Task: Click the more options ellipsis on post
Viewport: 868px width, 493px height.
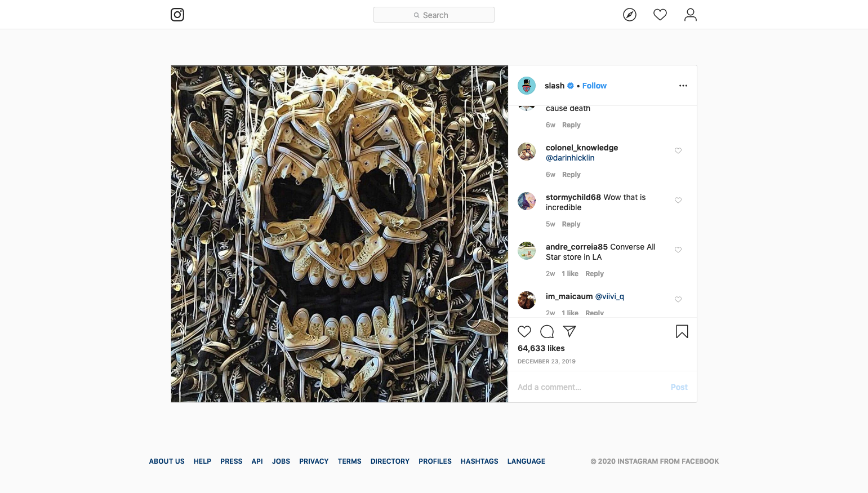Action: point(683,86)
